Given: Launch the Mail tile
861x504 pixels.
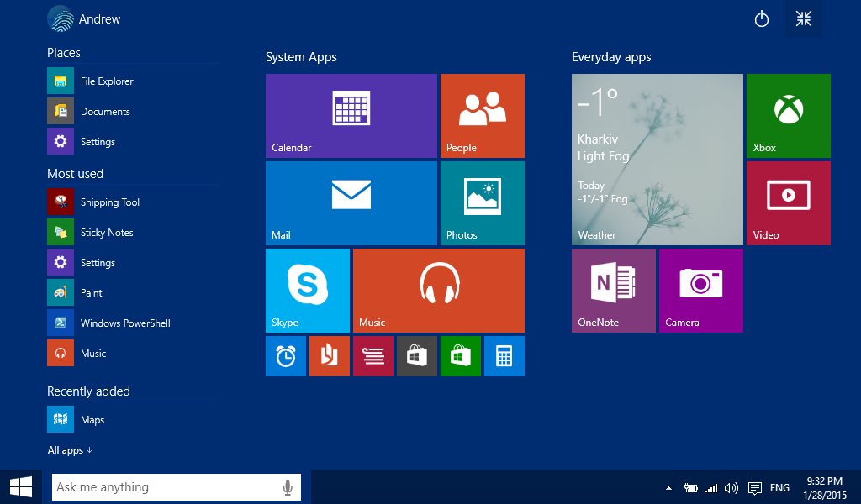Looking at the screenshot, I should [x=351, y=203].
